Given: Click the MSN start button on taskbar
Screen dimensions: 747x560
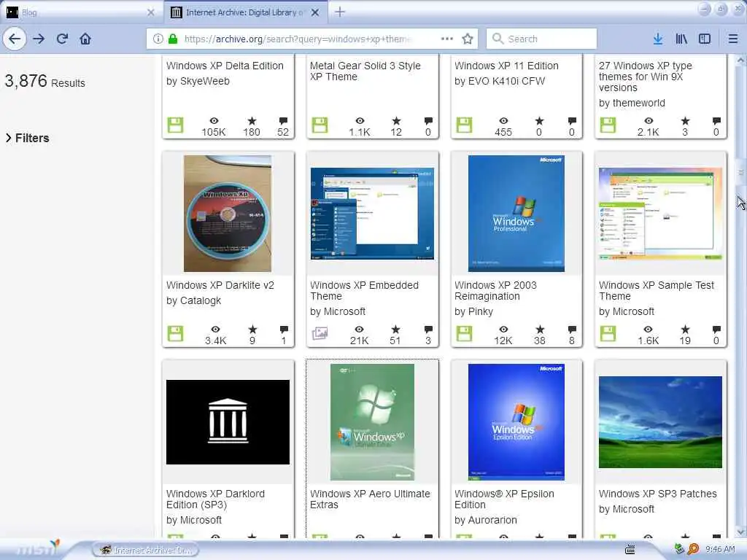Looking at the screenshot, I should click(x=38, y=549).
